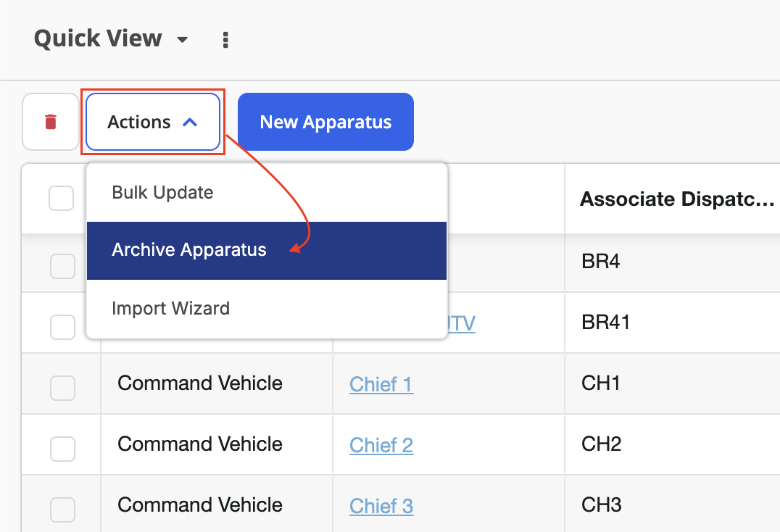Click the red trash delete icon

click(x=51, y=122)
